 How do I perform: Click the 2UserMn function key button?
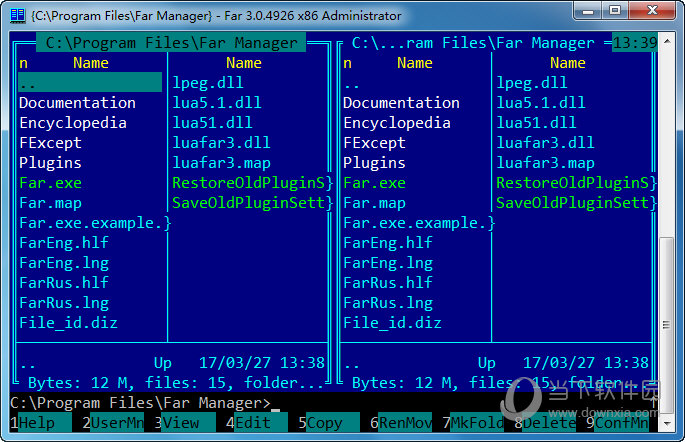tap(113, 423)
